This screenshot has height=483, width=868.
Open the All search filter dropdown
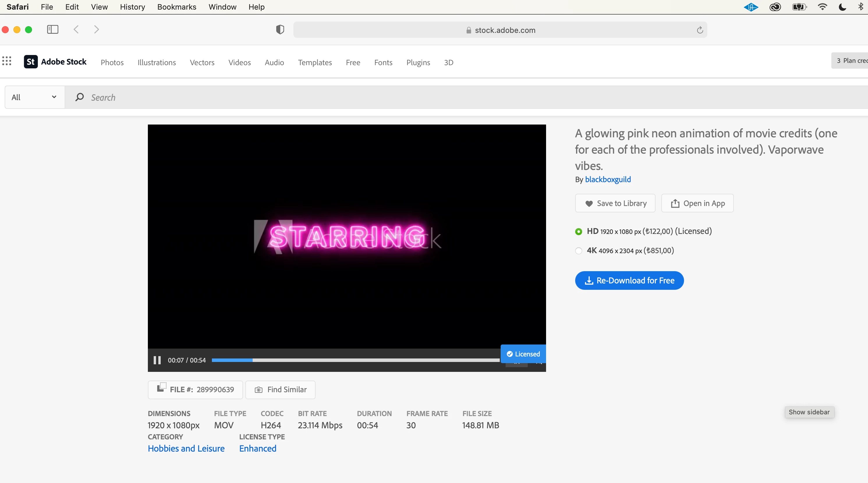coord(34,97)
